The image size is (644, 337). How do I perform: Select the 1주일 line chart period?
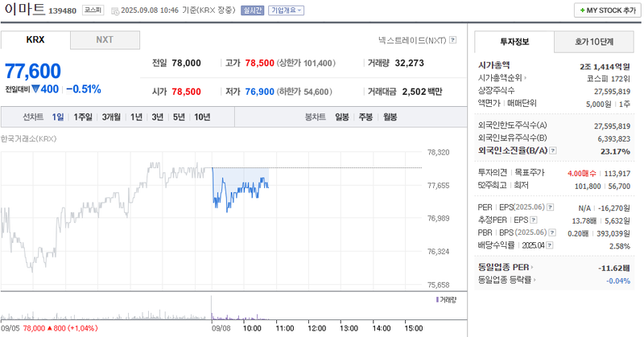pyautogui.click(x=83, y=117)
